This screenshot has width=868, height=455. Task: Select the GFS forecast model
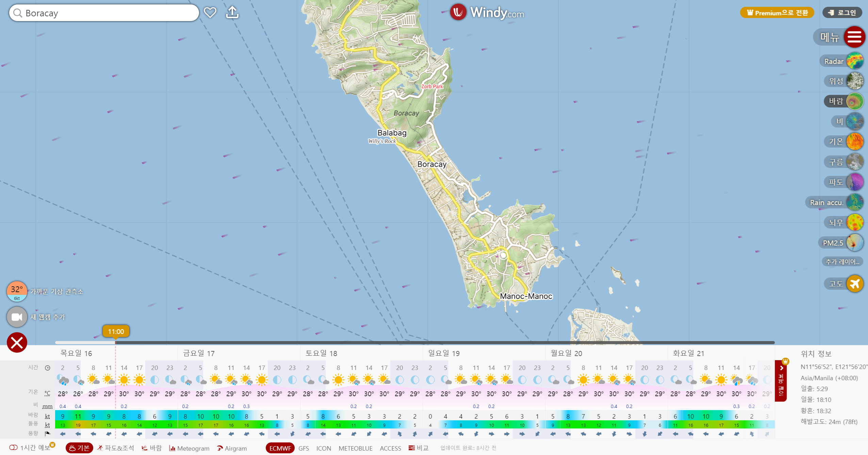tap(304, 448)
